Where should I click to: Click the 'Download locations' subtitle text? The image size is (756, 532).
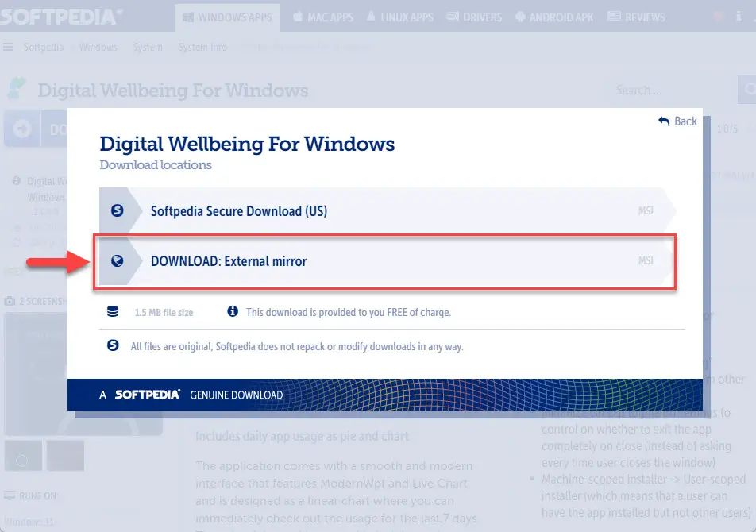156,165
